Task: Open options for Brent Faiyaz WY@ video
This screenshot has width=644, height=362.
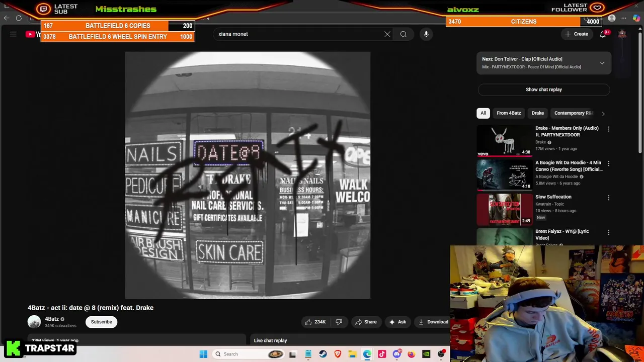Action: pyautogui.click(x=609, y=232)
